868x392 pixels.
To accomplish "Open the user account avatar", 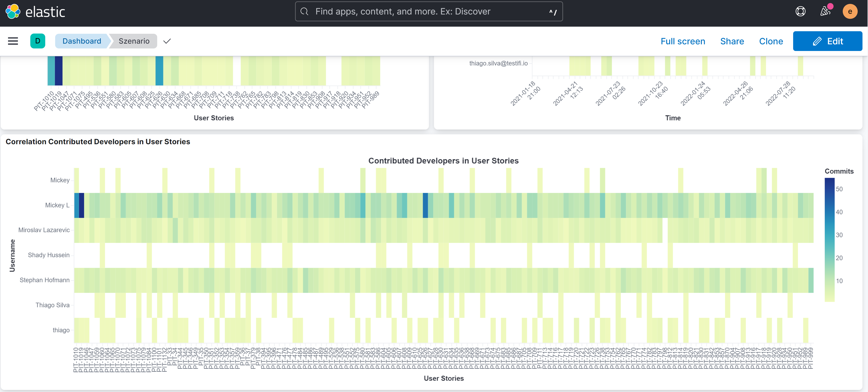I will click(x=850, y=11).
